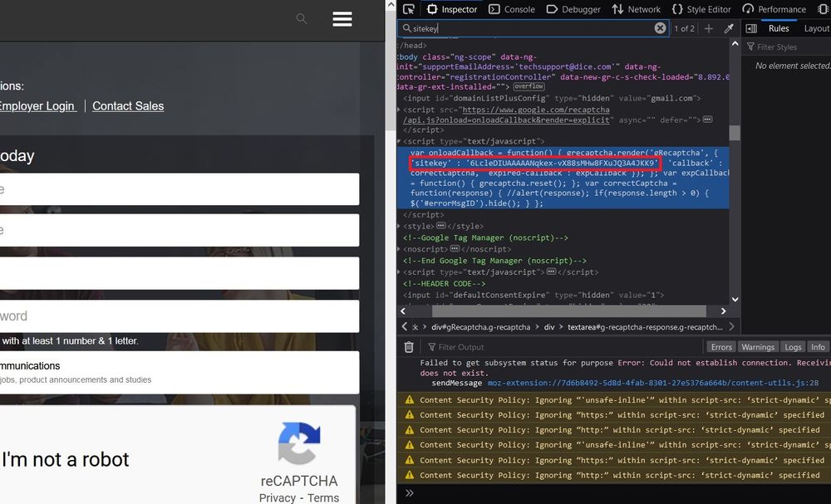The image size is (831, 504).
Task: Open the webpage search magnifier icon
Action: [x=302, y=19]
